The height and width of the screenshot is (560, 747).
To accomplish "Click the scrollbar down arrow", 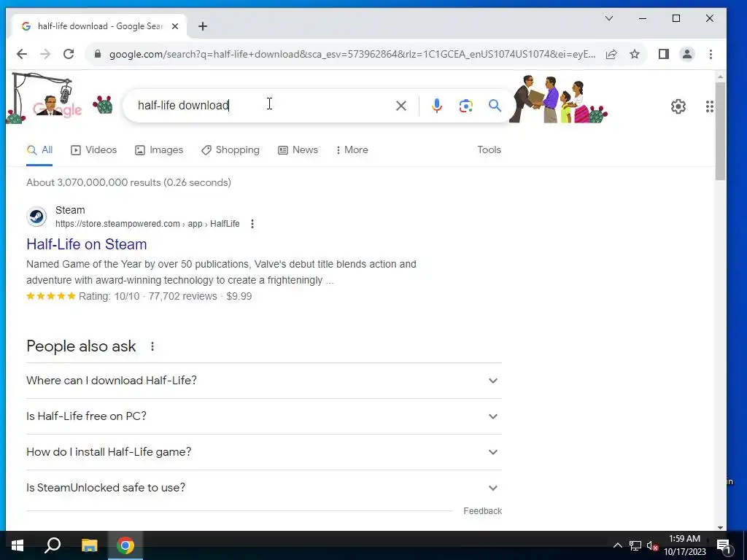I will pyautogui.click(x=720, y=527).
